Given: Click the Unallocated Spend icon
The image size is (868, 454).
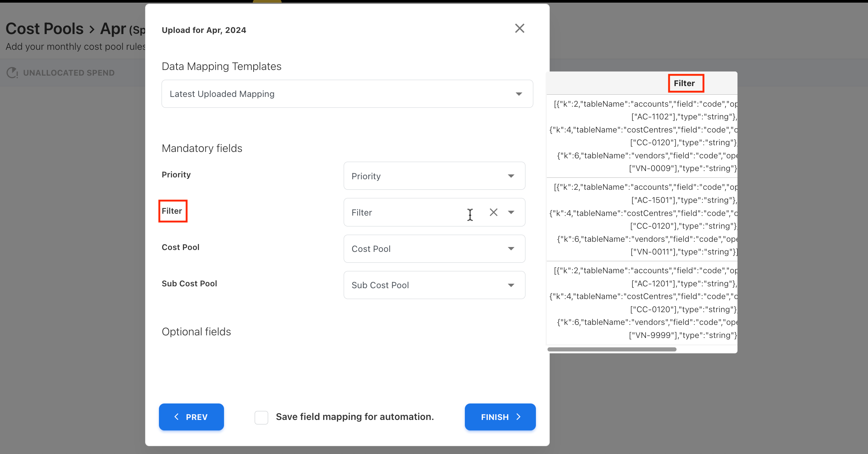Looking at the screenshot, I should [x=12, y=73].
